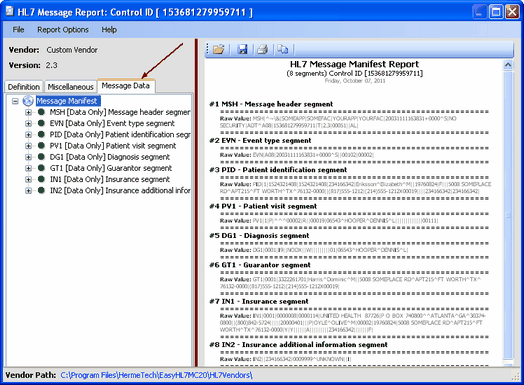This screenshot has width=524, height=385.
Task: Select IN2 [Data Only] Insurance additional row
Action: tap(120, 190)
